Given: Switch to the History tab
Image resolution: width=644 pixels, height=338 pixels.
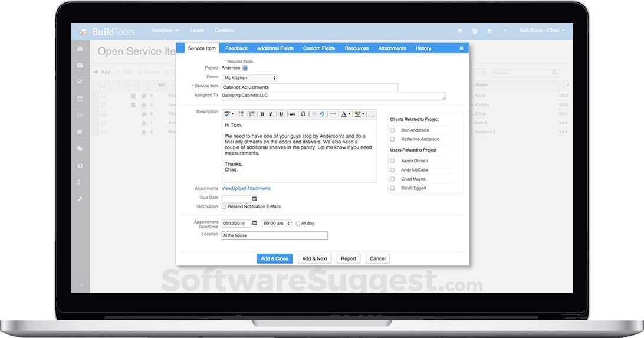Looking at the screenshot, I should click(x=423, y=48).
